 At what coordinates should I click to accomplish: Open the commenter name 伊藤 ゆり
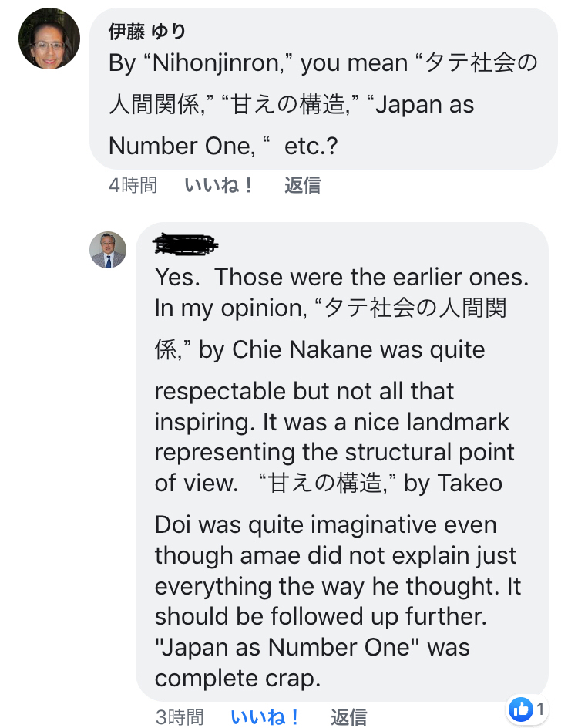147,32
